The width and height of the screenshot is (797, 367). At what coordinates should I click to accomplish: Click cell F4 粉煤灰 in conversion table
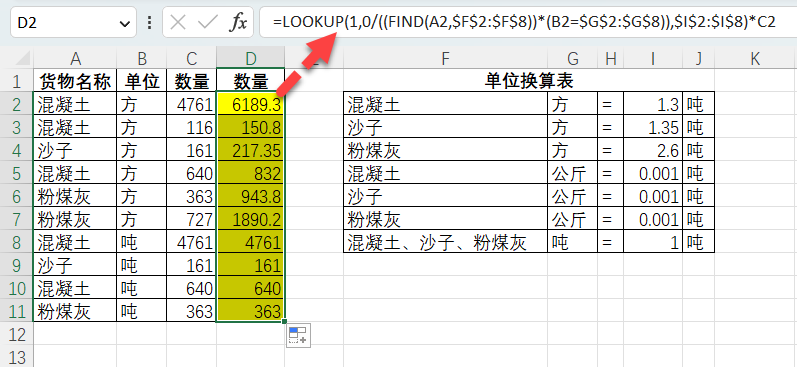446,150
